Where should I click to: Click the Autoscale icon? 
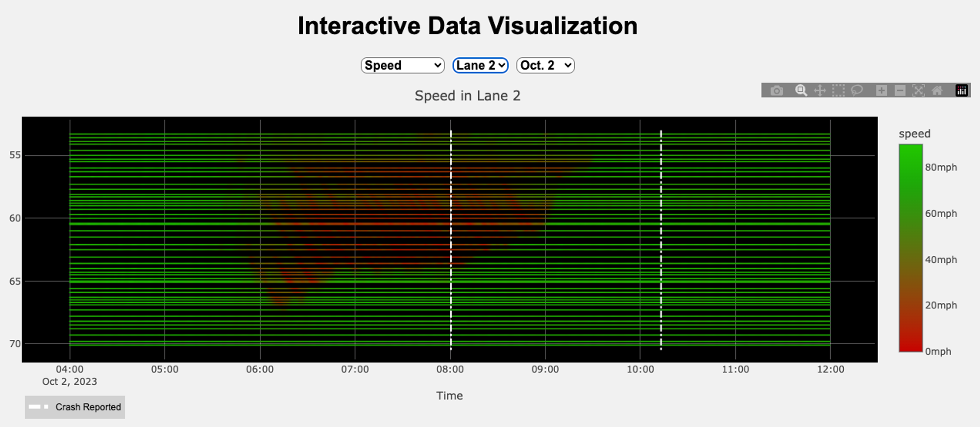coord(918,91)
